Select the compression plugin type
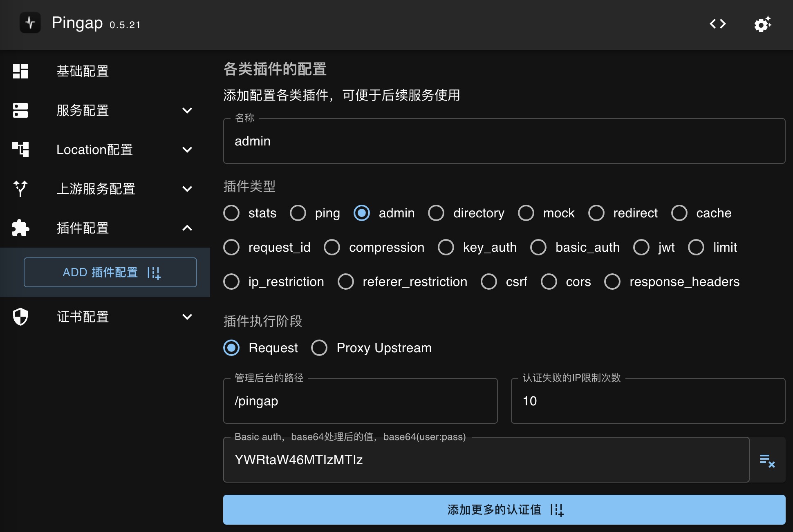Viewport: 793px width, 532px height. [332, 247]
